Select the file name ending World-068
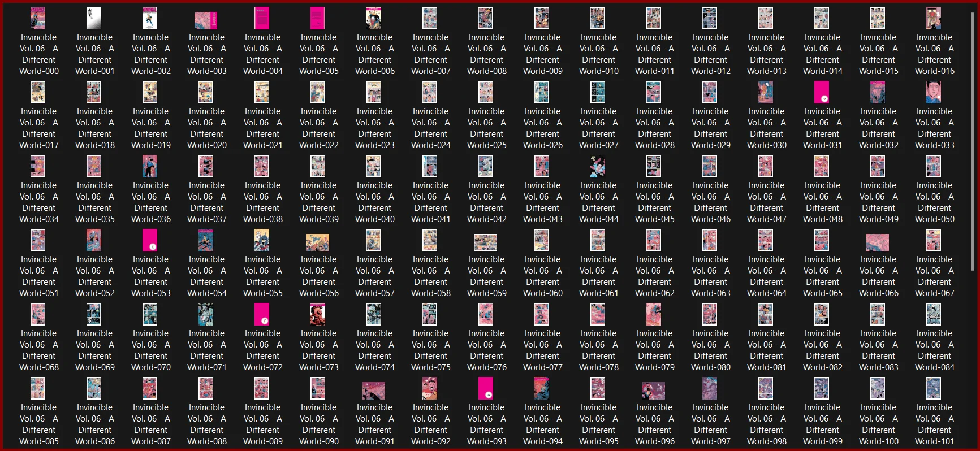980x451 pixels. [x=39, y=350]
